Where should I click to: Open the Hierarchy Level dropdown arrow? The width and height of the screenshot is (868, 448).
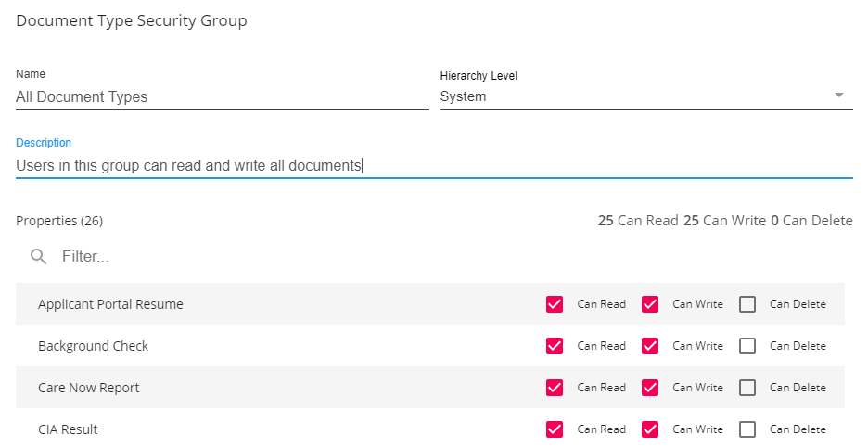838,96
